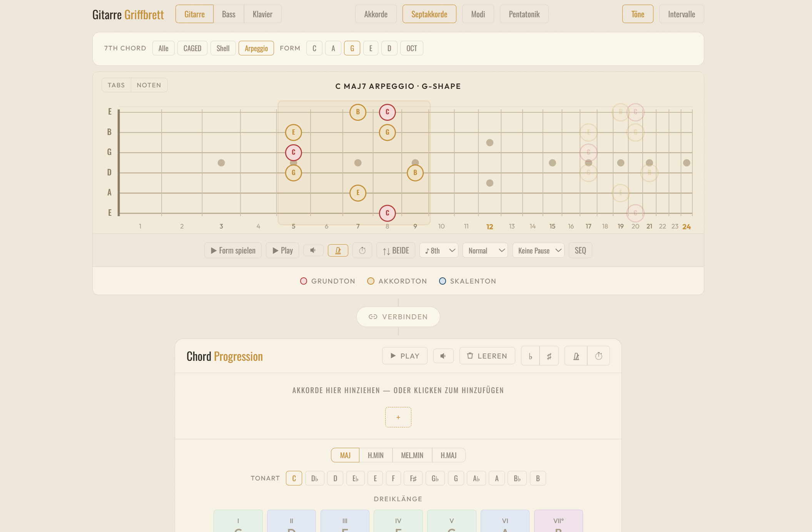This screenshot has height=532, width=812.
Task: Click the root C on high E string fret 8
Action: click(388, 112)
